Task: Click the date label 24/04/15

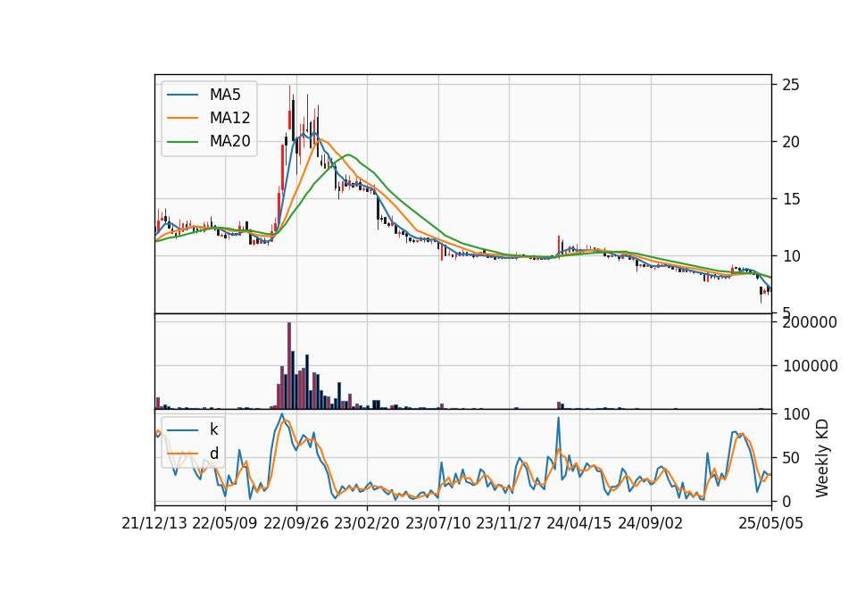Action: point(579,524)
